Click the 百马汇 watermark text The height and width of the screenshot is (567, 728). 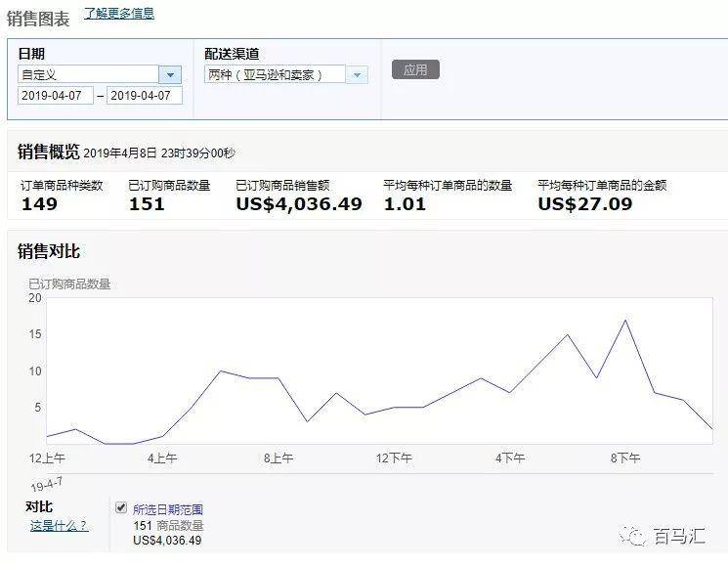pyautogui.click(x=678, y=537)
